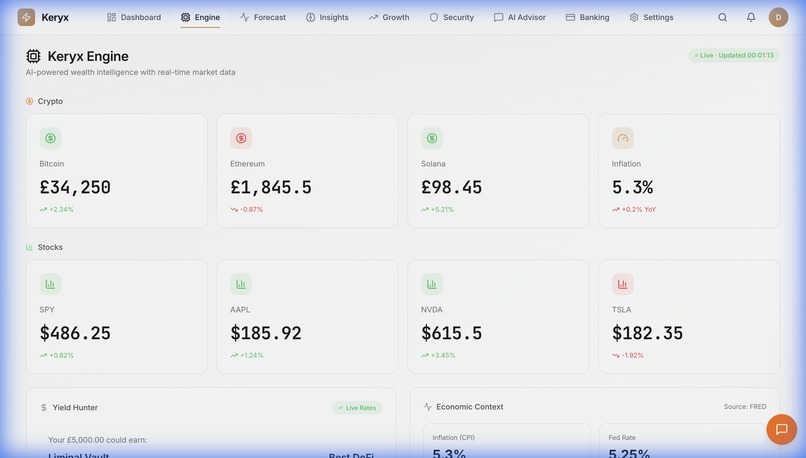The width and height of the screenshot is (806, 458).
Task: Click the Keryx logo icon
Action: click(x=26, y=17)
